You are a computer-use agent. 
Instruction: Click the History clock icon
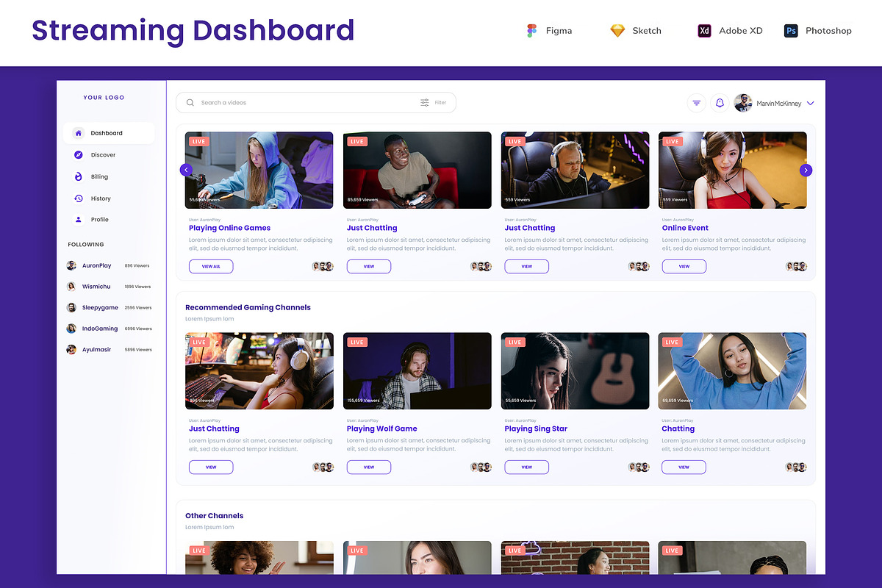pos(79,198)
